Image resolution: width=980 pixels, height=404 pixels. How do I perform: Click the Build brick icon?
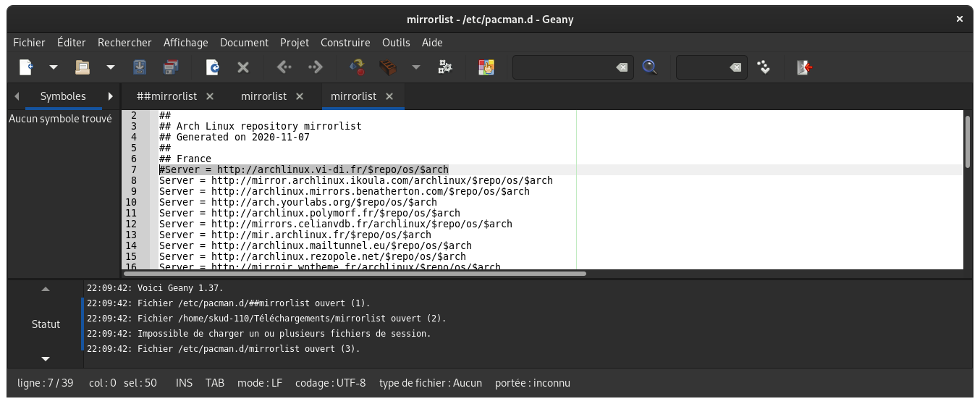(388, 67)
